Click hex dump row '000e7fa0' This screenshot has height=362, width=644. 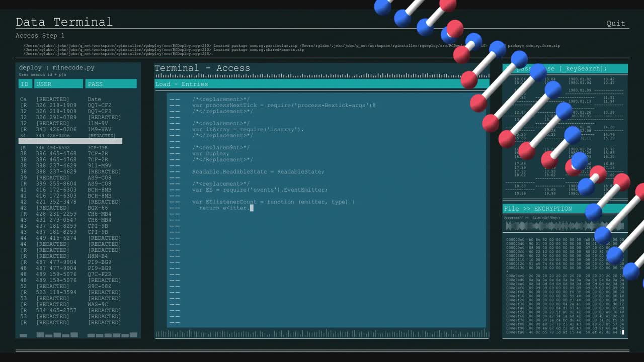565,332
